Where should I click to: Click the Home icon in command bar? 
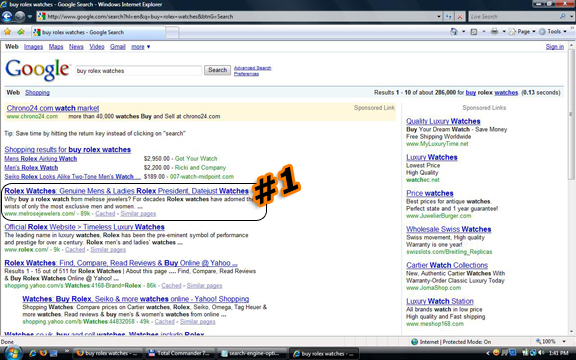(454, 32)
